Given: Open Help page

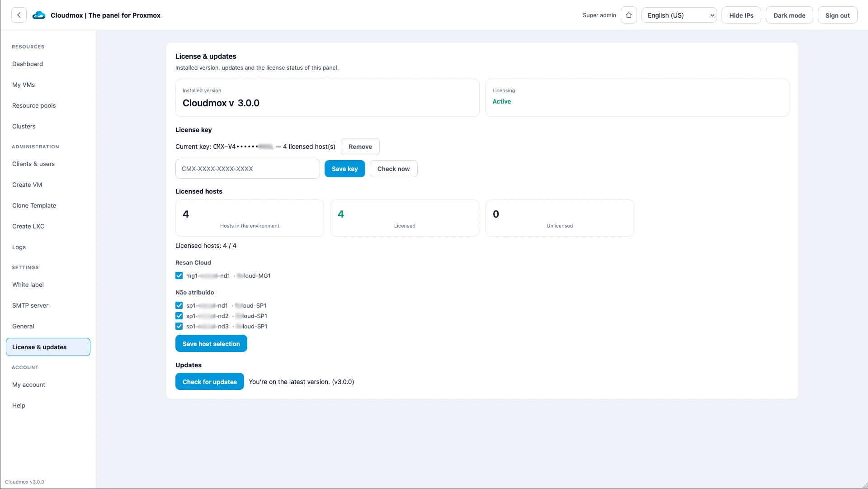Looking at the screenshot, I should click(x=48, y=405).
